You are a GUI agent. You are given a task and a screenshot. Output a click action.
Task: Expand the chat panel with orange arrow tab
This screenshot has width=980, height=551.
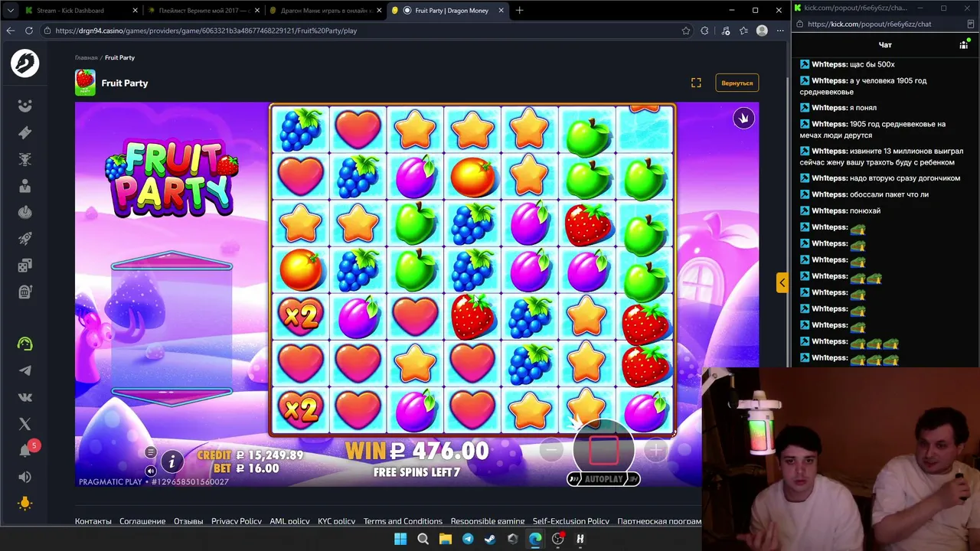pyautogui.click(x=782, y=282)
